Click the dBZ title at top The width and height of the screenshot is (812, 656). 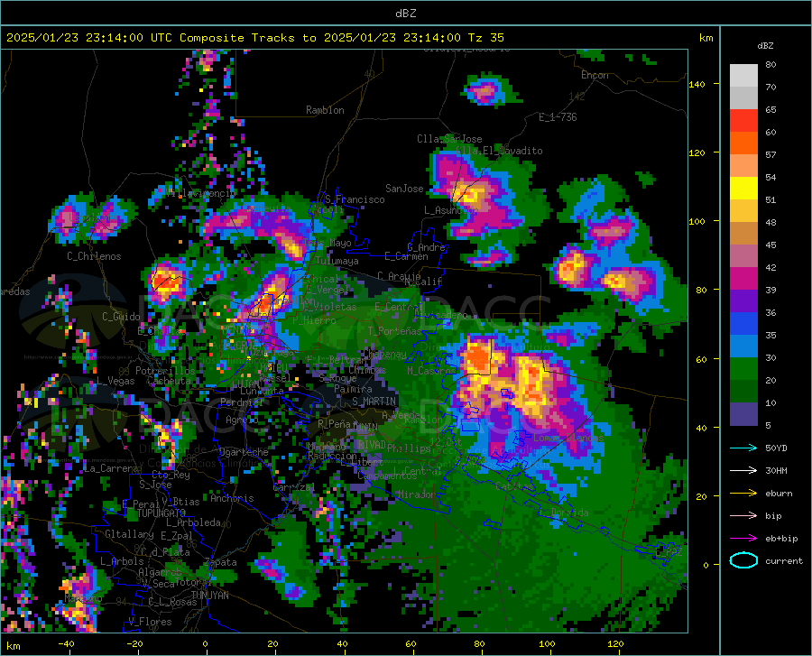(405, 14)
